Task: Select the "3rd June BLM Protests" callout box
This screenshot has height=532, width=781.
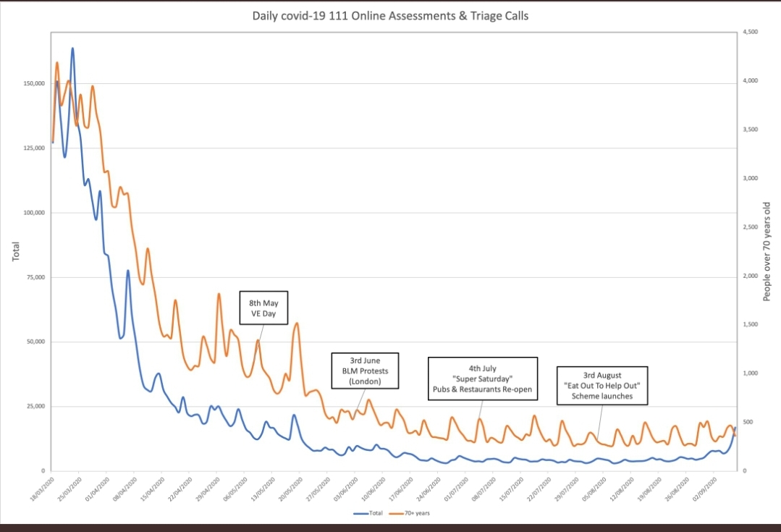Action: pyautogui.click(x=360, y=370)
